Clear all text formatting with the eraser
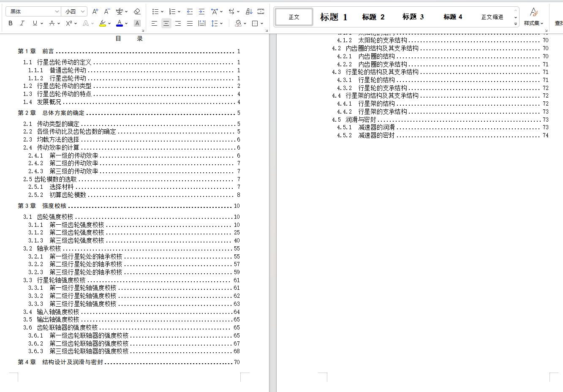The image size is (563, 392). pyautogui.click(x=137, y=11)
